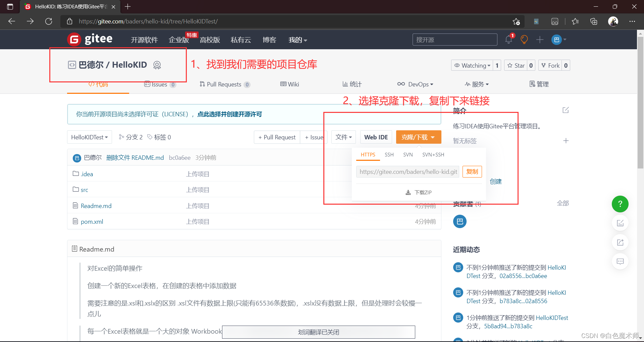This screenshot has width=644, height=342.
Task: Click the browser refresh icon
Action: tap(49, 21)
